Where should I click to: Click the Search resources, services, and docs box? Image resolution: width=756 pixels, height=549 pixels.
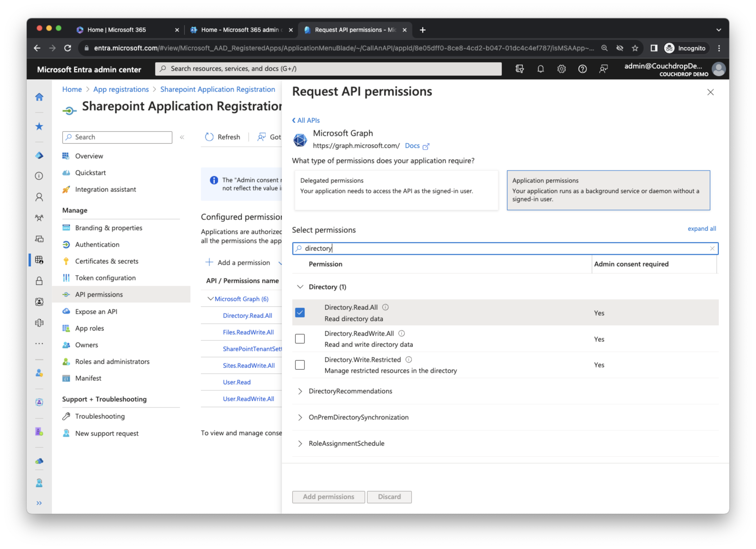point(328,69)
